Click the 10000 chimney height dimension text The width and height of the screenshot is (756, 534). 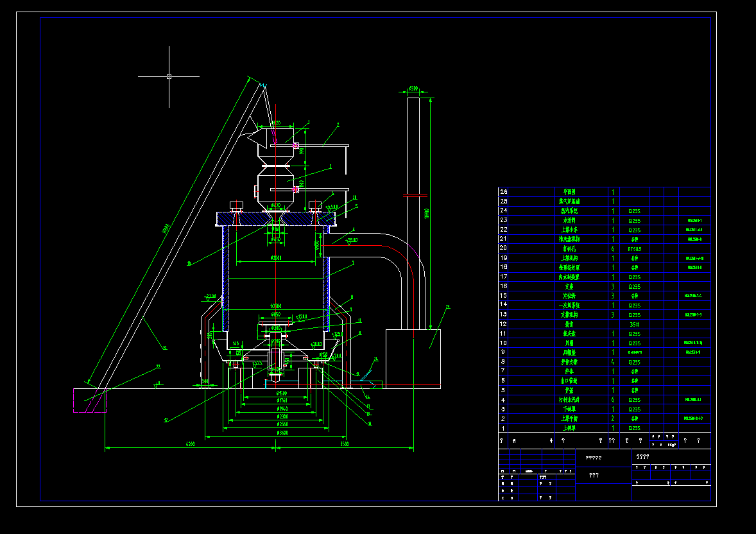pos(426,213)
